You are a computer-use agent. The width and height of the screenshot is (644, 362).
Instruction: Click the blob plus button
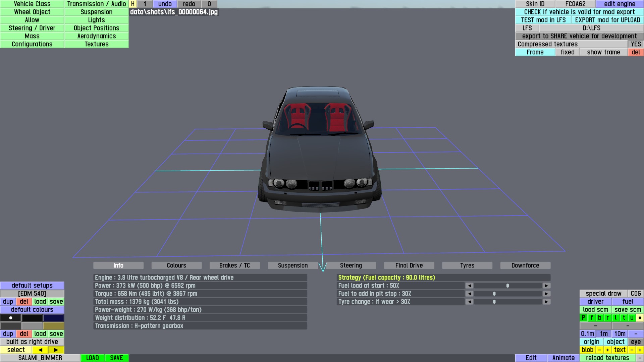(x=607, y=350)
